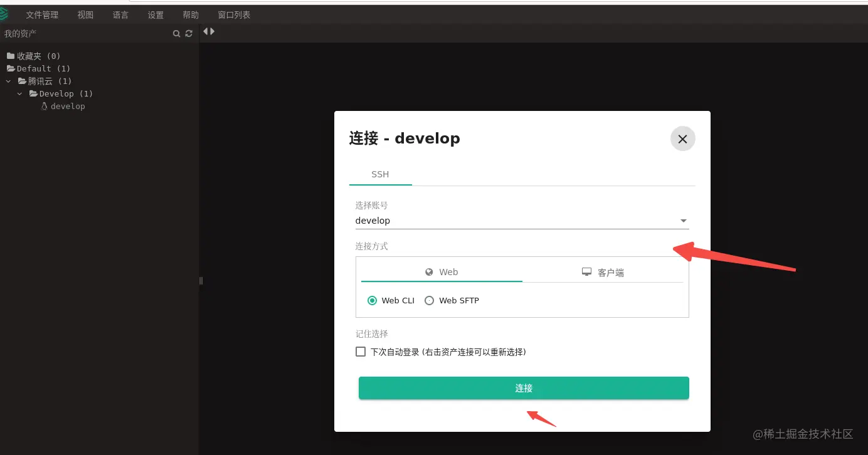Switch to the Web connection method tab
Image resolution: width=868 pixels, height=455 pixels.
[442, 272]
